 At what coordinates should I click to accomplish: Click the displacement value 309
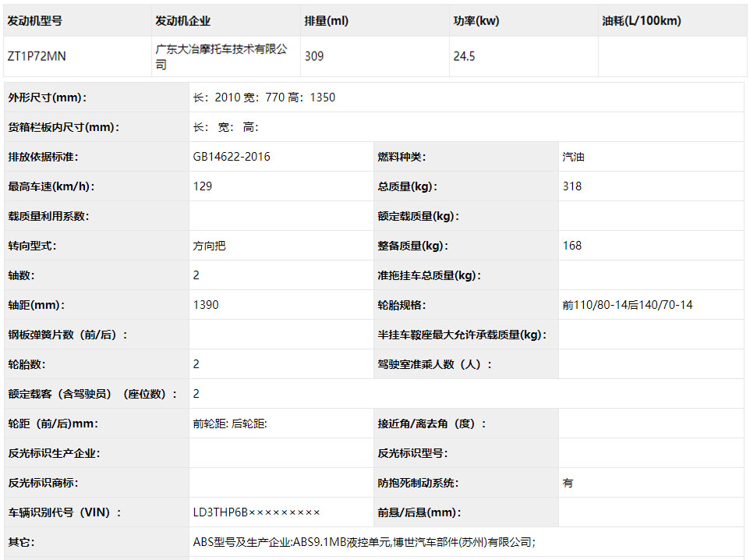tap(314, 56)
